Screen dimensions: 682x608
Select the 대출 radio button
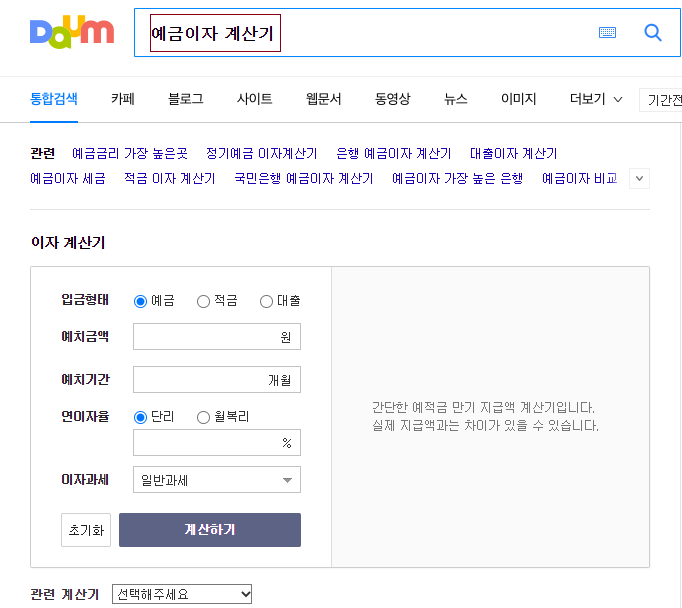(266, 301)
